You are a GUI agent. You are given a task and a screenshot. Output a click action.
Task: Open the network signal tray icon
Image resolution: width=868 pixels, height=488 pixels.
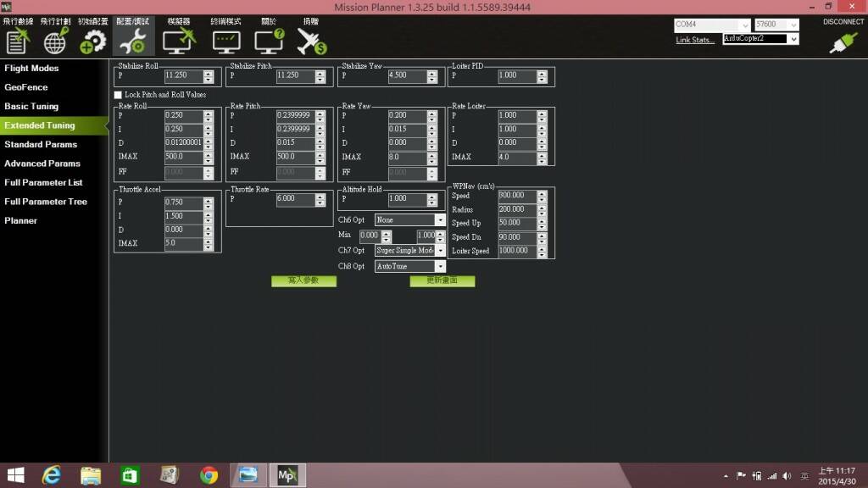(x=771, y=476)
